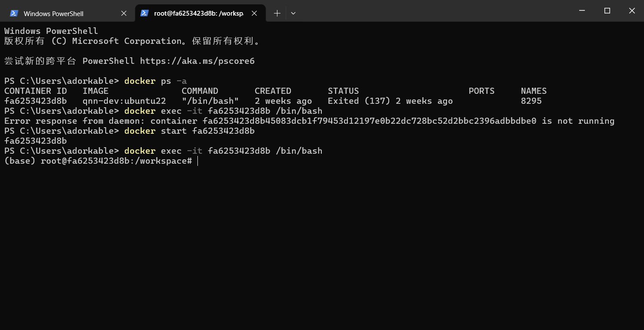Screen dimensions: 644x330
Task: Click the PowerShell icon on first tab
Action: point(14,13)
